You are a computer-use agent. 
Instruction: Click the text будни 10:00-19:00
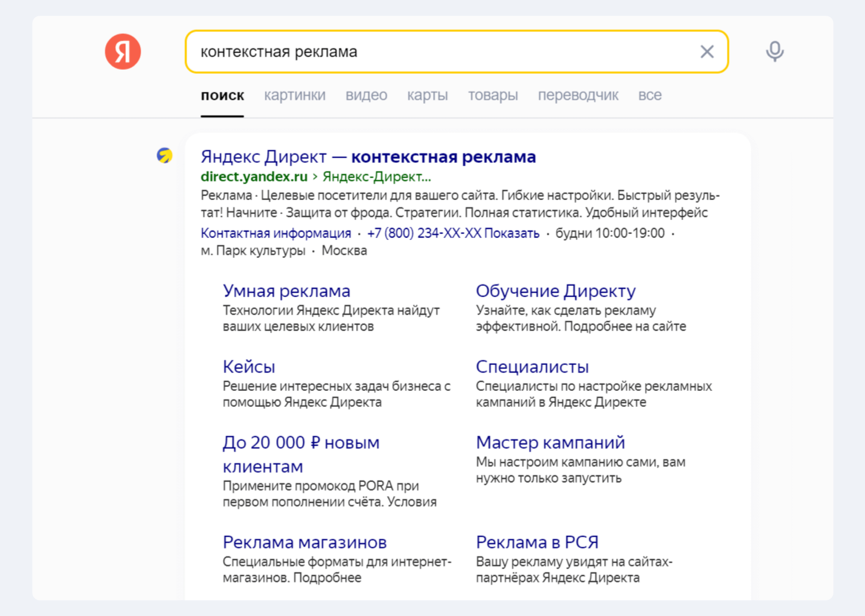point(610,233)
